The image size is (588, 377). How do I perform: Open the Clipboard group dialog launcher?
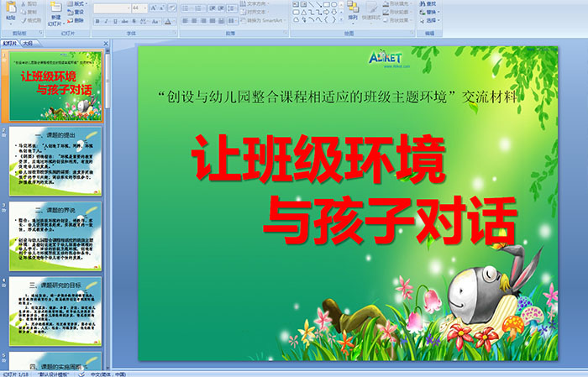pyautogui.click(x=40, y=34)
